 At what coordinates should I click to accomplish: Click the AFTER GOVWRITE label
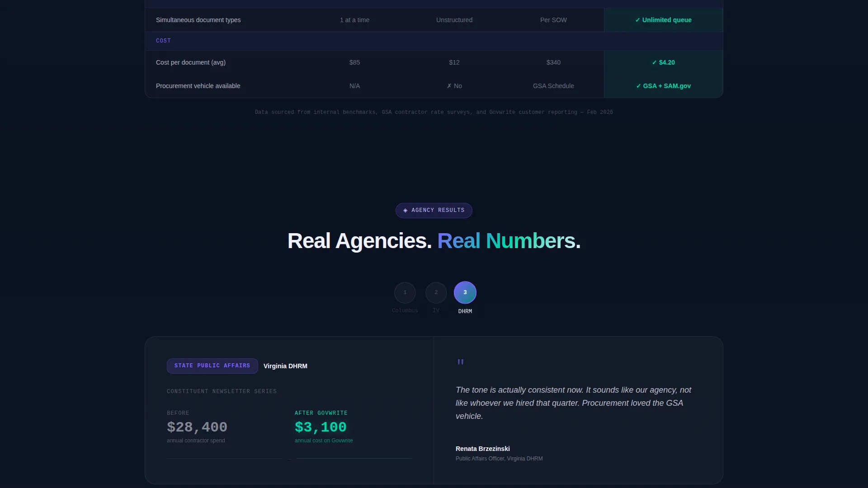pyautogui.click(x=321, y=413)
